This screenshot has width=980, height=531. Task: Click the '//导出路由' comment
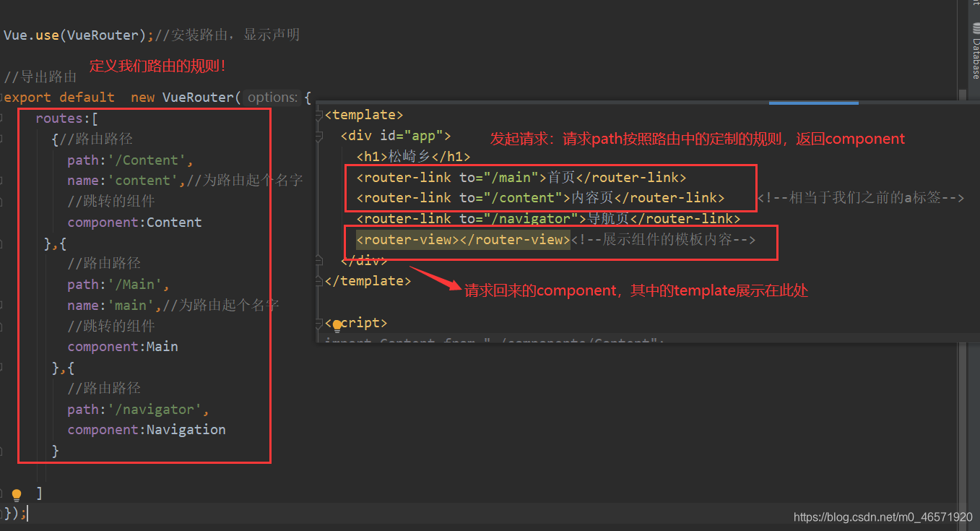(x=40, y=77)
